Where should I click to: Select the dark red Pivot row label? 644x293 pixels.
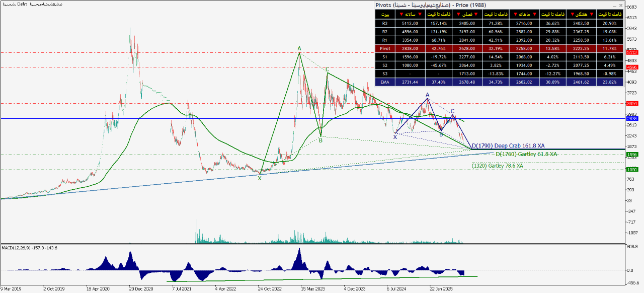(385, 49)
